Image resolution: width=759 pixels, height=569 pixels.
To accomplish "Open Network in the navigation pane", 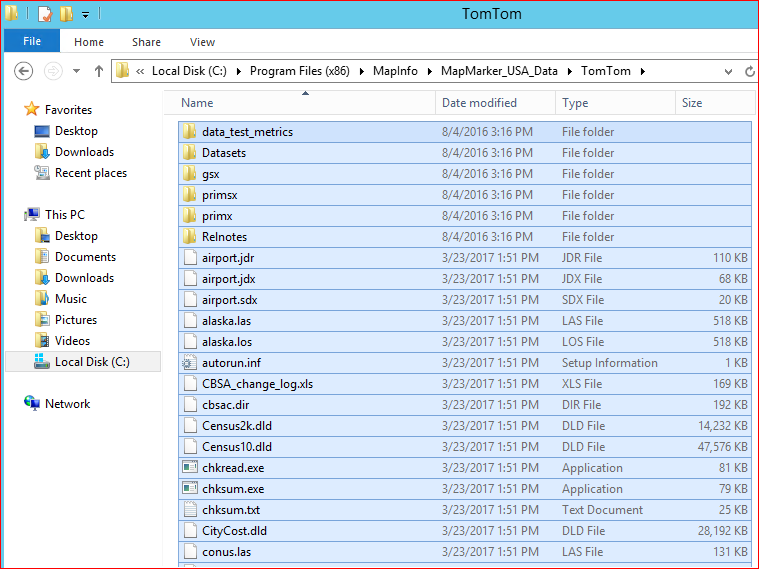I will tap(67, 404).
